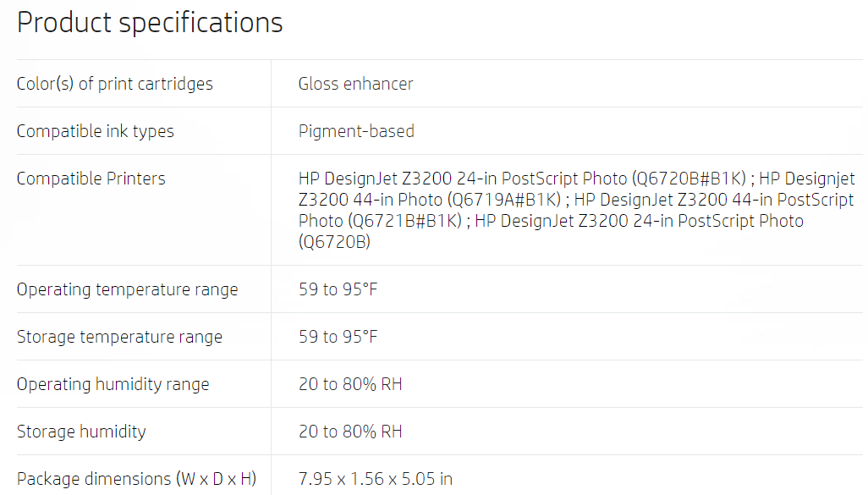Click the Q6720B#B1K printer model text
Viewport: 868px width, 495px height.
[689, 179]
